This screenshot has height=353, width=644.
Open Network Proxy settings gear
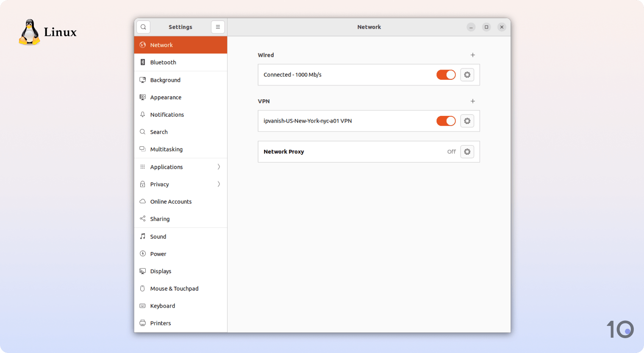pos(467,152)
